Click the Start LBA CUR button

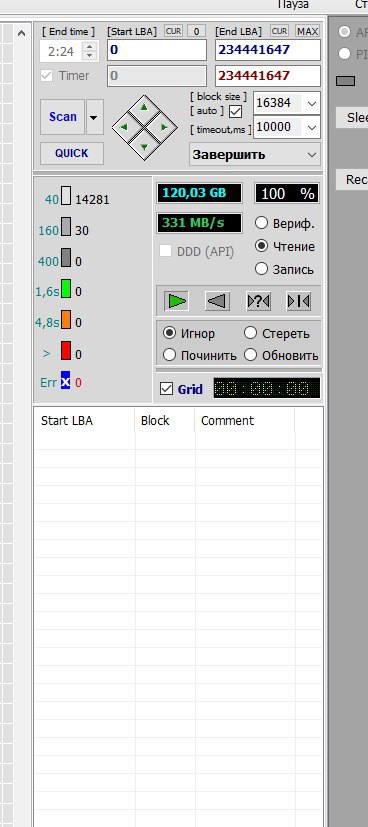173,32
